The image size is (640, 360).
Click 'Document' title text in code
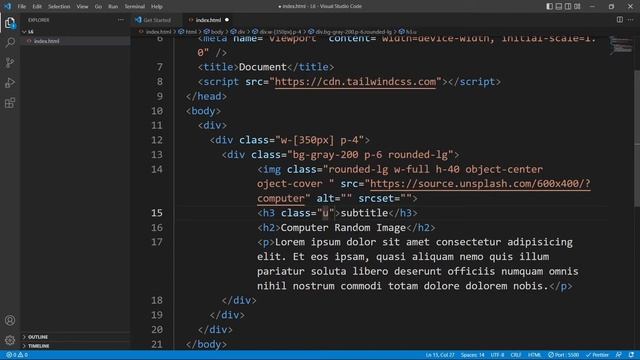263,67
